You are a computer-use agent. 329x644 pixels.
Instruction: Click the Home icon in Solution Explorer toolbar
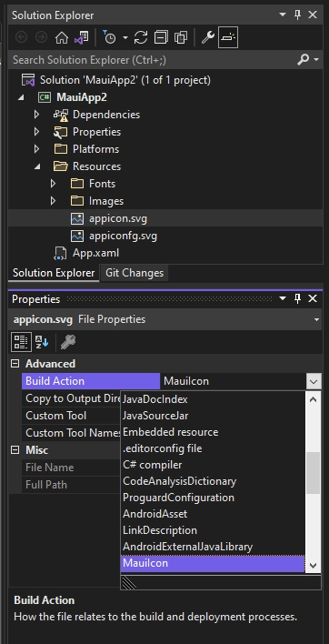(62, 38)
